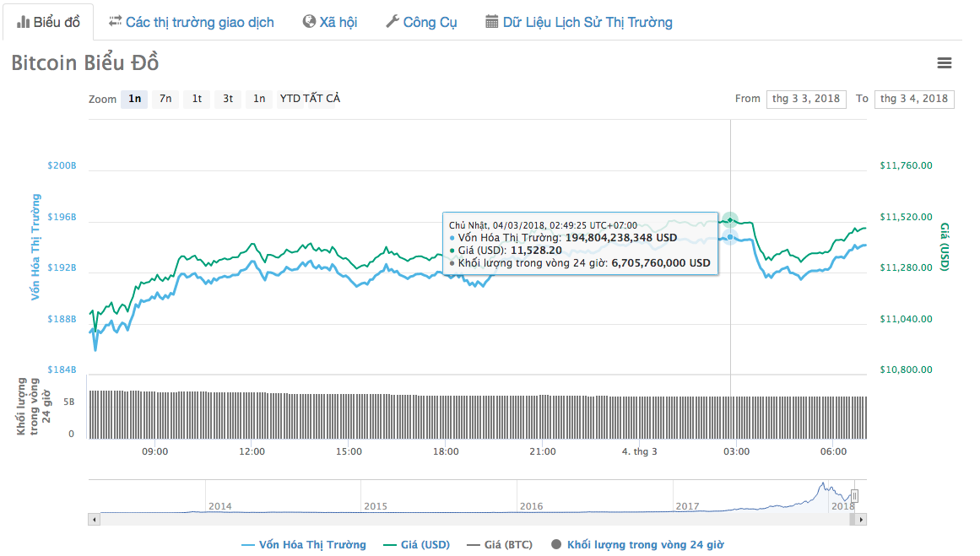Click the $10,800.00 price axis label

(906, 370)
